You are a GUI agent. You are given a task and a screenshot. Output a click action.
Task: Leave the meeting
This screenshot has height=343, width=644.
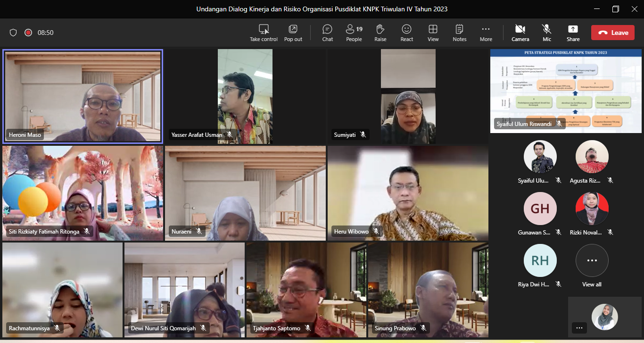coord(613,33)
